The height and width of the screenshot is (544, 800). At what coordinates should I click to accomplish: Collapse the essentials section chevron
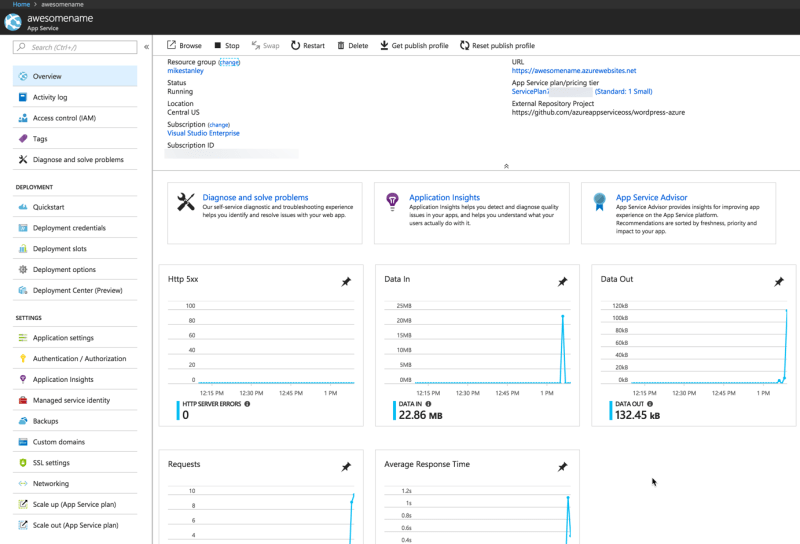pos(506,166)
